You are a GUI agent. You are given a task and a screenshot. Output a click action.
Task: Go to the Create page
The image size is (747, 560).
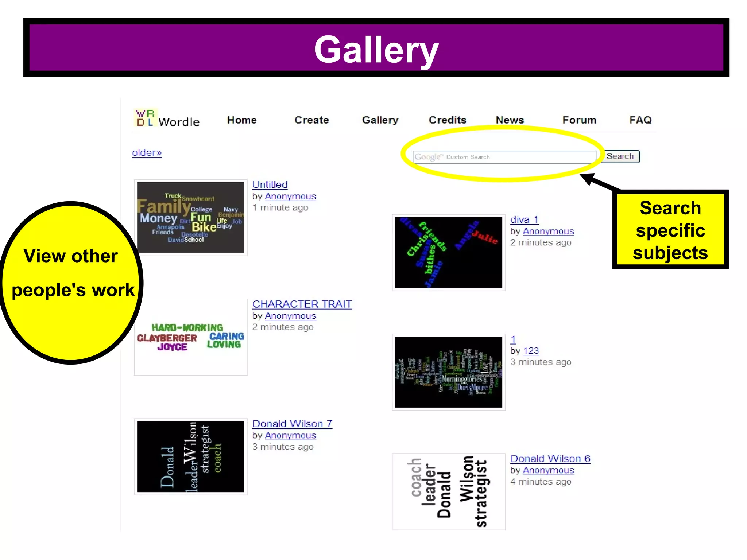pos(311,120)
